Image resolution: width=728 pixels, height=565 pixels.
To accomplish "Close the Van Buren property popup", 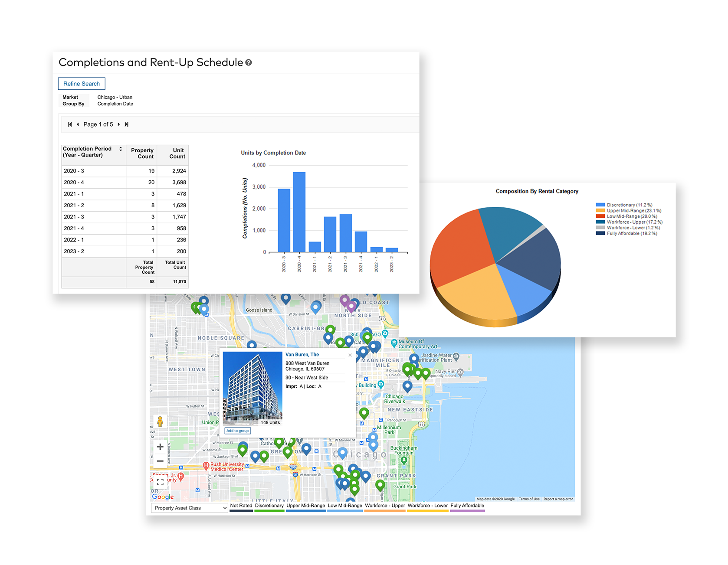I will pyautogui.click(x=350, y=355).
